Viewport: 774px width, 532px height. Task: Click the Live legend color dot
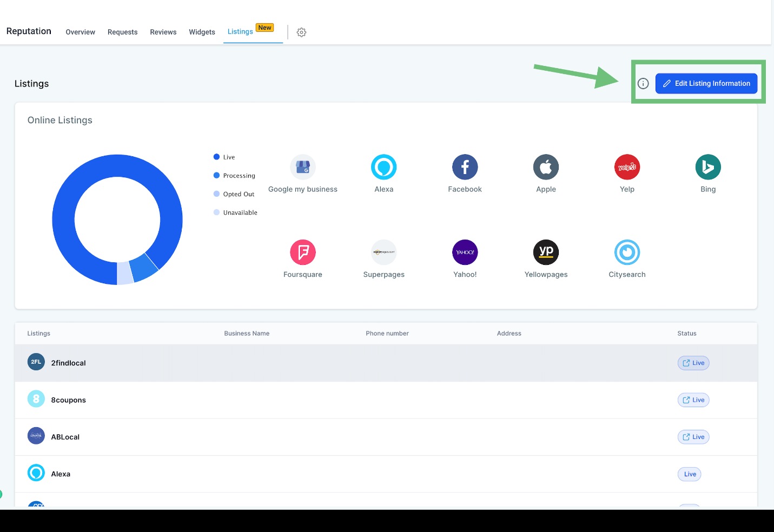[x=217, y=157]
